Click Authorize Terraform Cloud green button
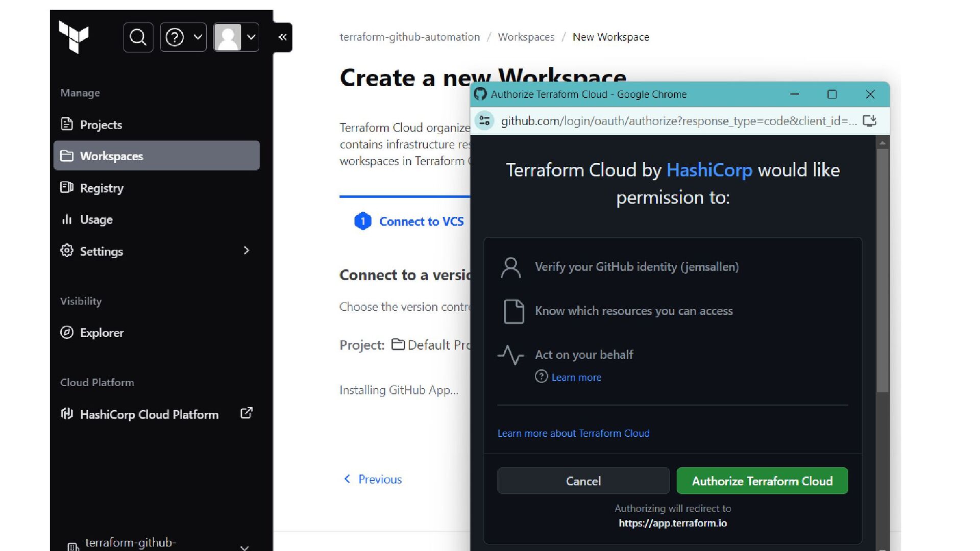980x551 pixels. [x=762, y=481]
